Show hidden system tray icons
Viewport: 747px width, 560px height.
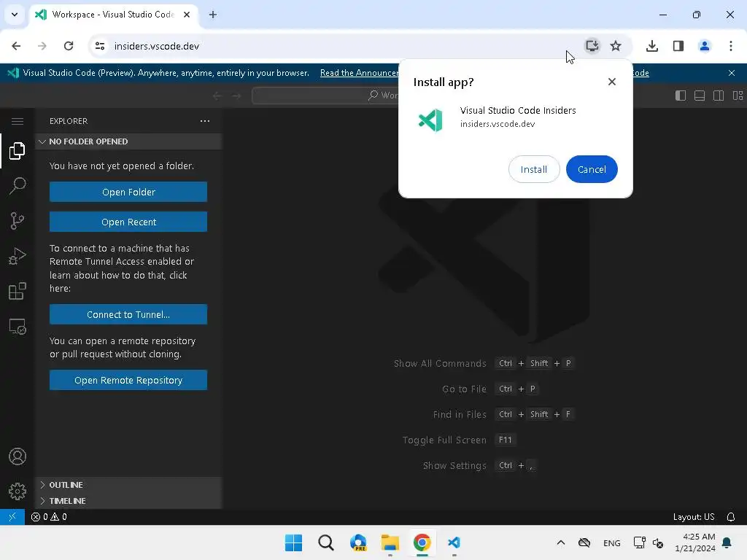coord(561,542)
